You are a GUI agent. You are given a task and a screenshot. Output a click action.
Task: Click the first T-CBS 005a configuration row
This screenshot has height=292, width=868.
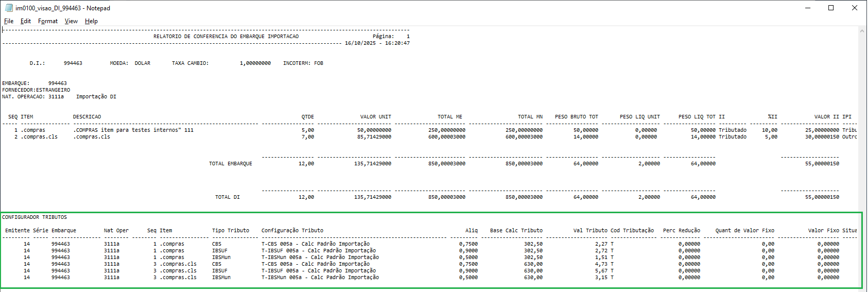pos(316,244)
